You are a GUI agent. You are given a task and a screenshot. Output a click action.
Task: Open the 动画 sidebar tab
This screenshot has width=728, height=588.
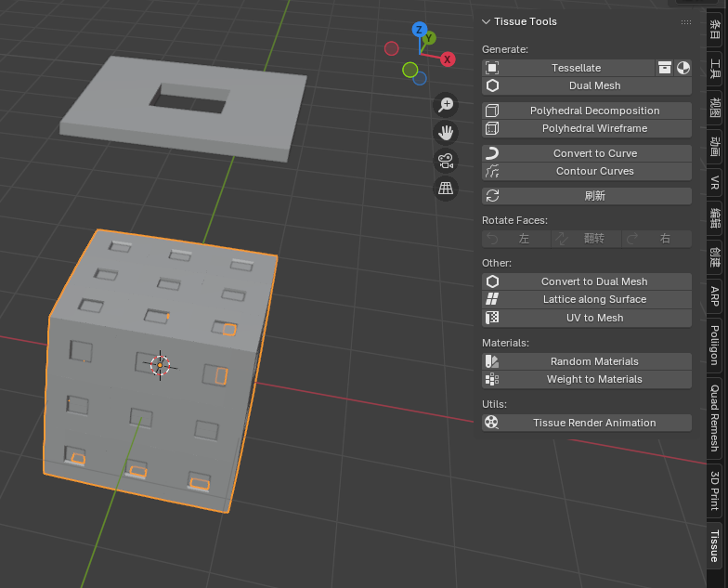[x=715, y=146]
